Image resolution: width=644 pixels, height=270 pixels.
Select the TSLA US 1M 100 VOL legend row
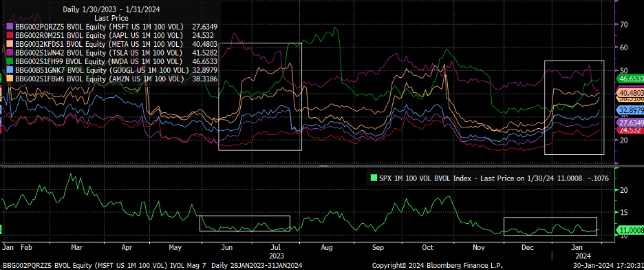(113, 52)
